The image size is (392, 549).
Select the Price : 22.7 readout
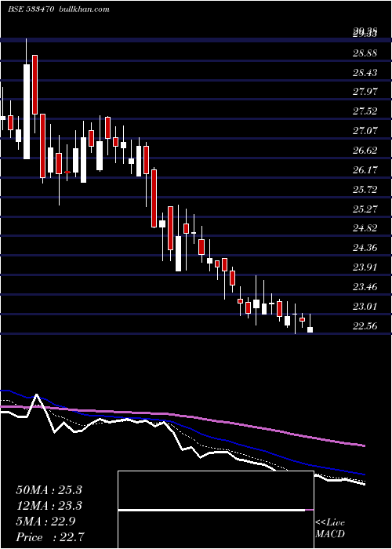point(50,537)
